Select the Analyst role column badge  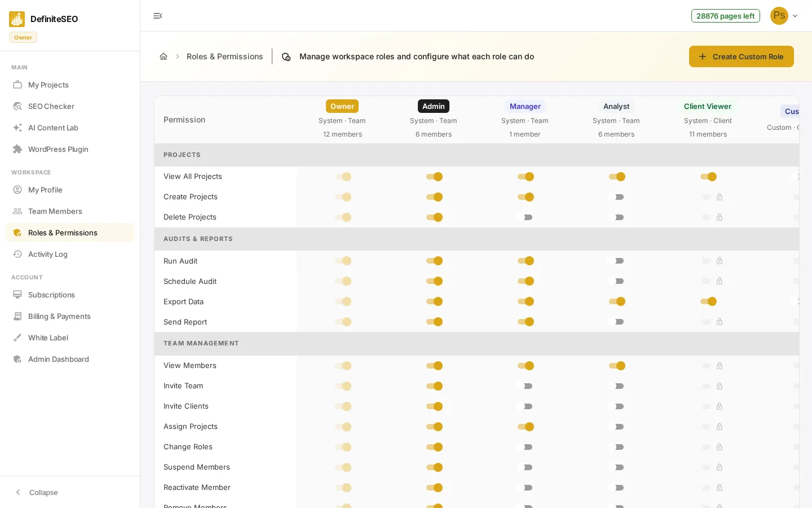point(616,106)
